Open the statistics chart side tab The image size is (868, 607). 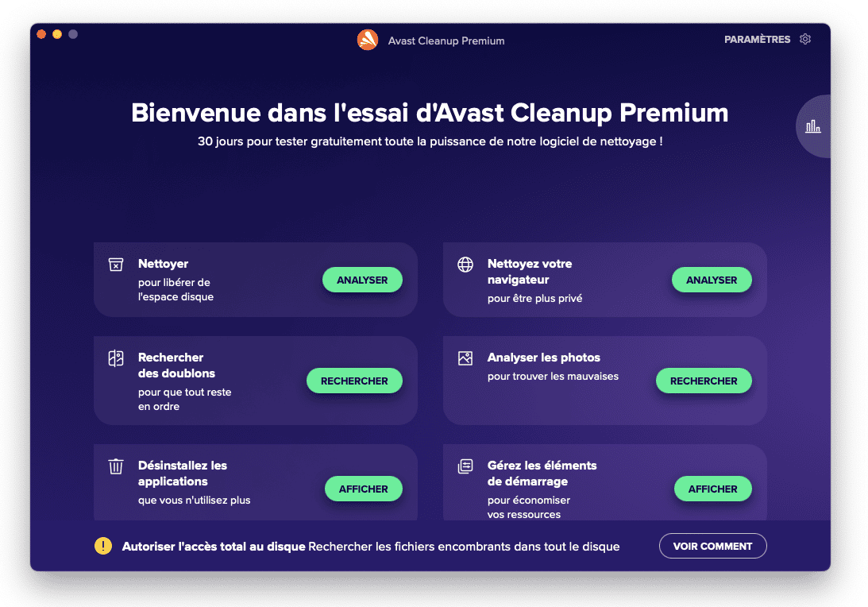point(813,126)
